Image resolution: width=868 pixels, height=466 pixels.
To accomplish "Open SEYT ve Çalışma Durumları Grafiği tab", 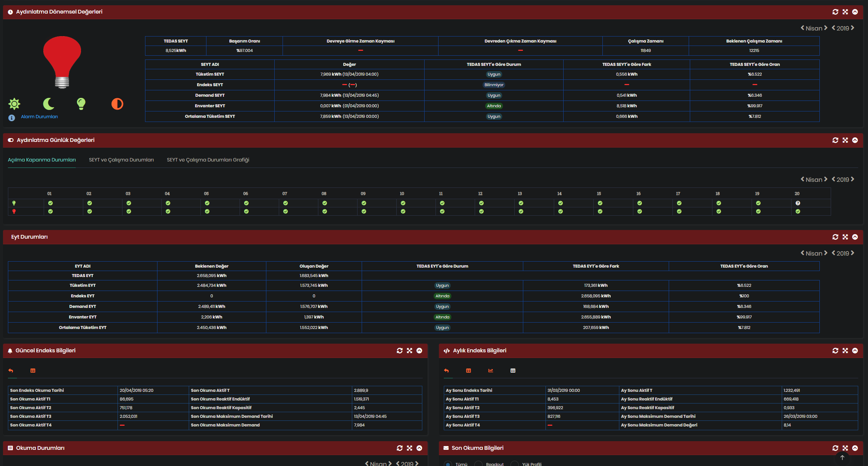I will coord(208,160).
